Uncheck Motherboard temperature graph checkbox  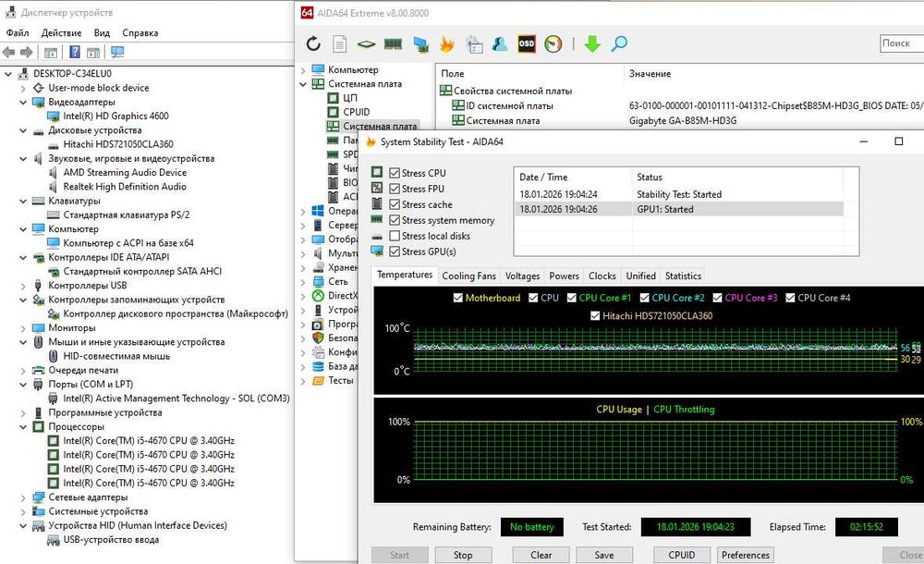[458, 298]
